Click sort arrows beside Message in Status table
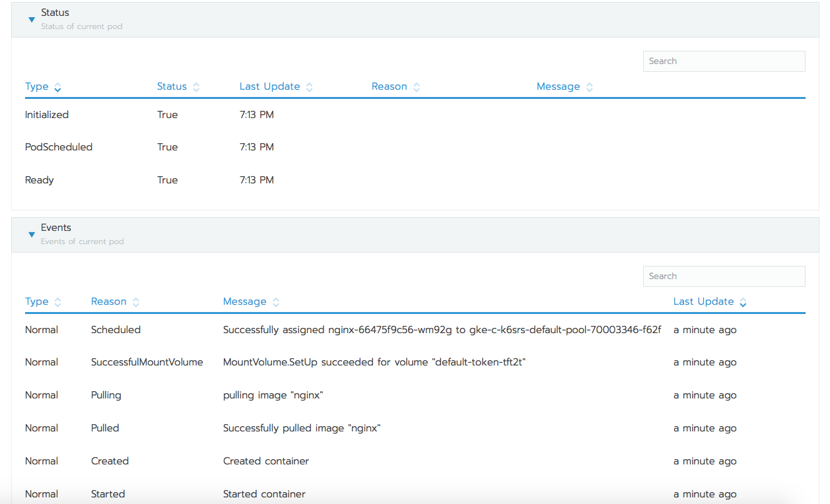Viewport: 830px width, 504px height. pos(590,87)
